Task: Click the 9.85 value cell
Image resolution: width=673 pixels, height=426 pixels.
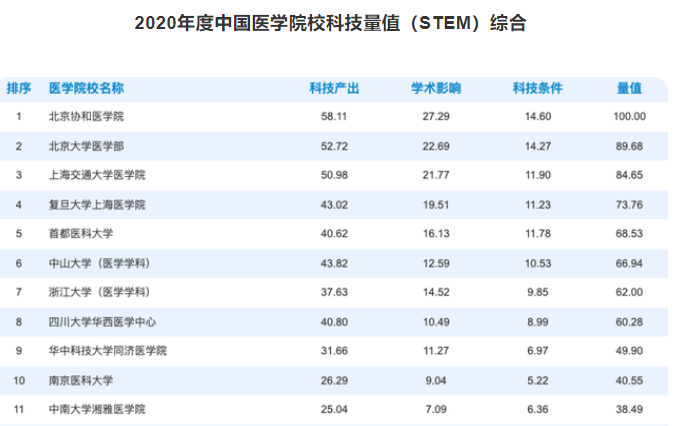Action: coord(537,292)
